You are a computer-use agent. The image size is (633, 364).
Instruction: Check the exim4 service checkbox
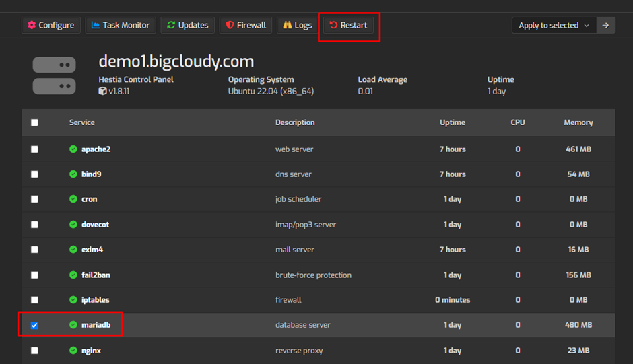35,250
